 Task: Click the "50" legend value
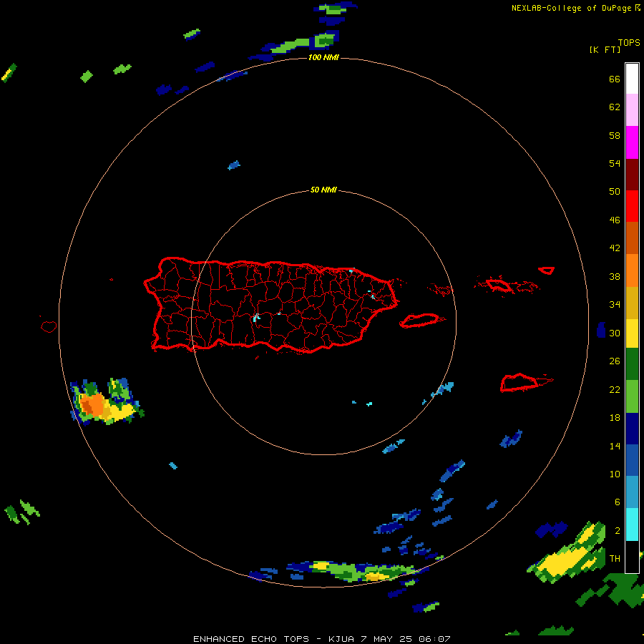pyautogui.click(x=615, y=191)
